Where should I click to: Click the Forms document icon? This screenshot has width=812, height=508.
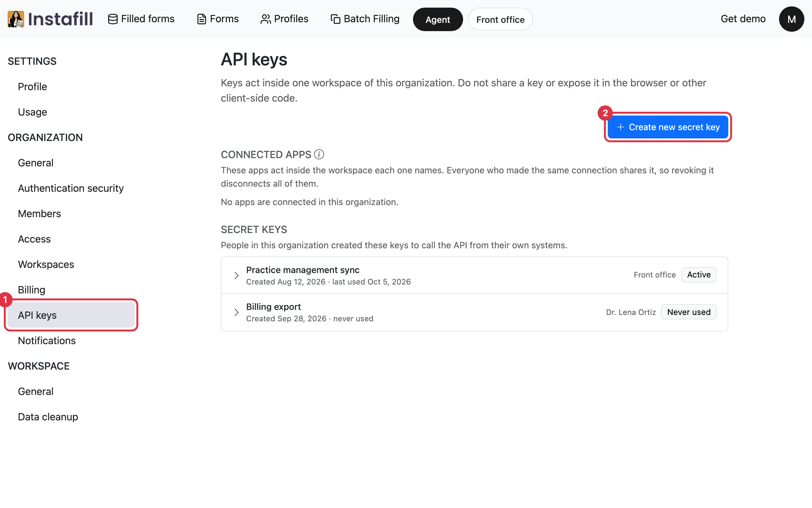[x=201, y=19]
